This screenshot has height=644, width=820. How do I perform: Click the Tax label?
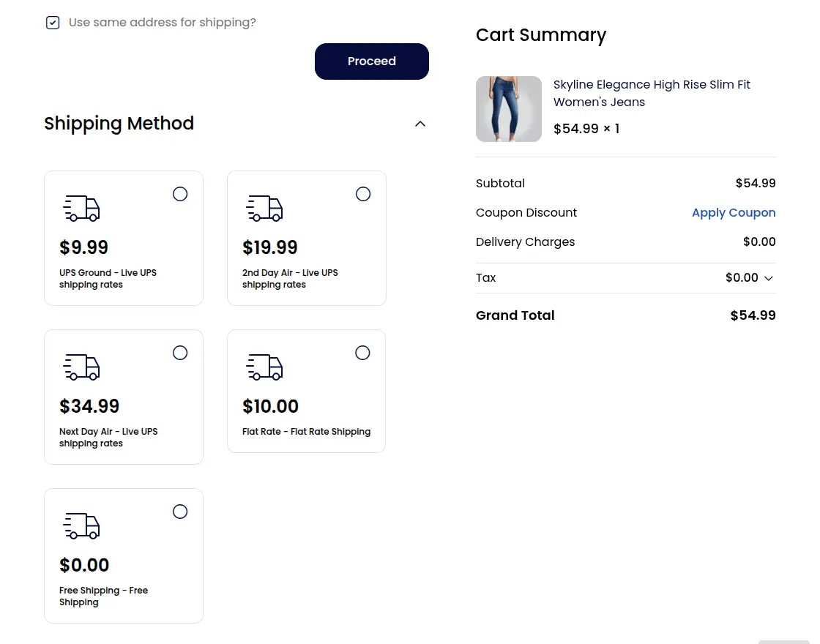[486, 278]
